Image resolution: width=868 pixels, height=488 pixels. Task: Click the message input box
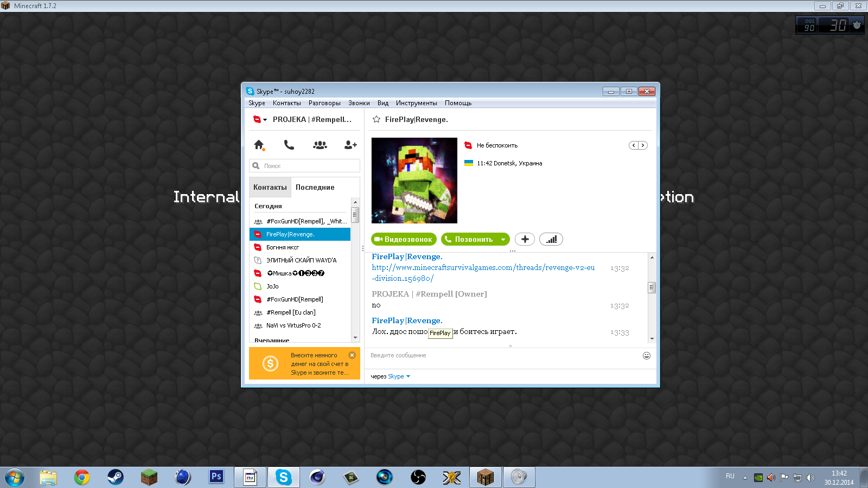(505, 356)
